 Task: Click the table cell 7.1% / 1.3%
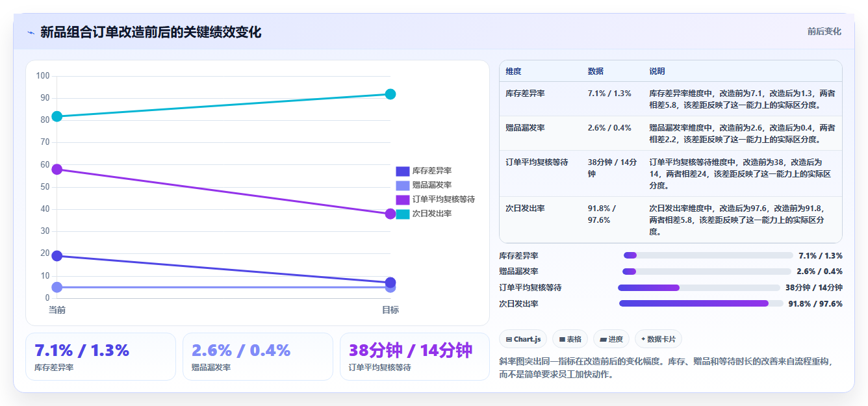609,94
